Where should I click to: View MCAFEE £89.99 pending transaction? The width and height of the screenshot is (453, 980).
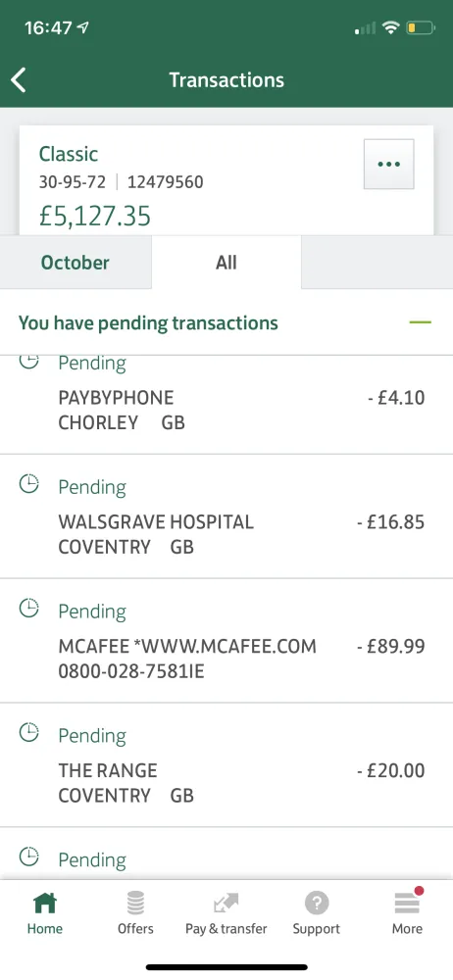pyautogui.click(x=226, y=641)
